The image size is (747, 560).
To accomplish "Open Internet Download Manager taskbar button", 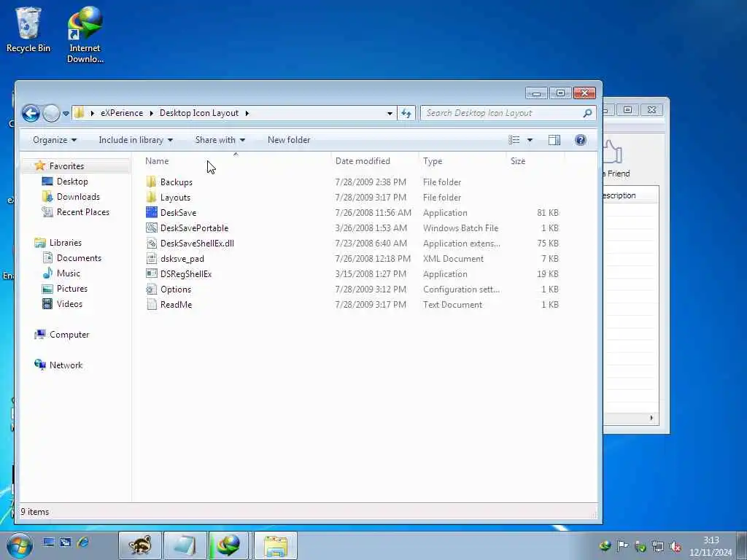I will 229,545.
